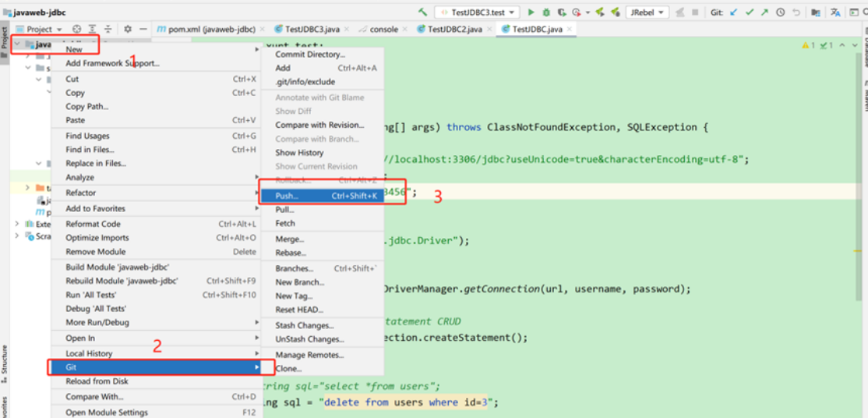Click the Git update project blue arrow
Screen dimensions: 868x418
click(734, 12)
